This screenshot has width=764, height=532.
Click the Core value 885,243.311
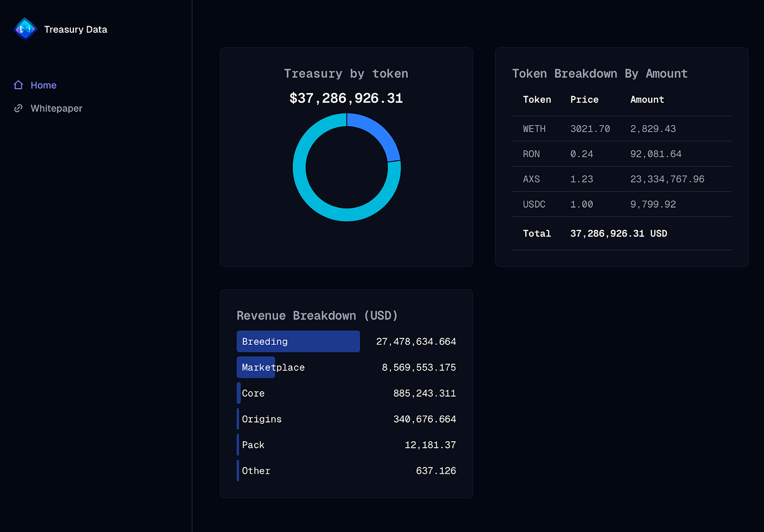click(425, 393)
